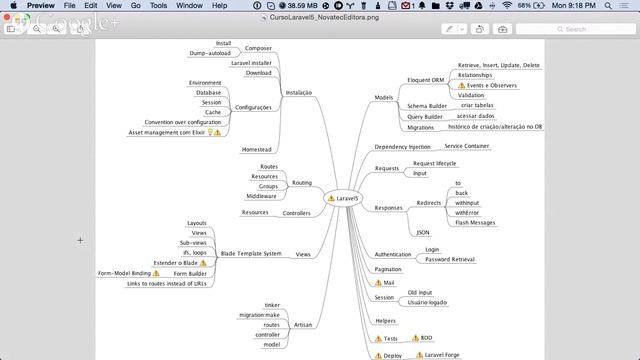Click the Dependency Injection node
Viewport: 640px width, 360px height.
coord(402,147)
